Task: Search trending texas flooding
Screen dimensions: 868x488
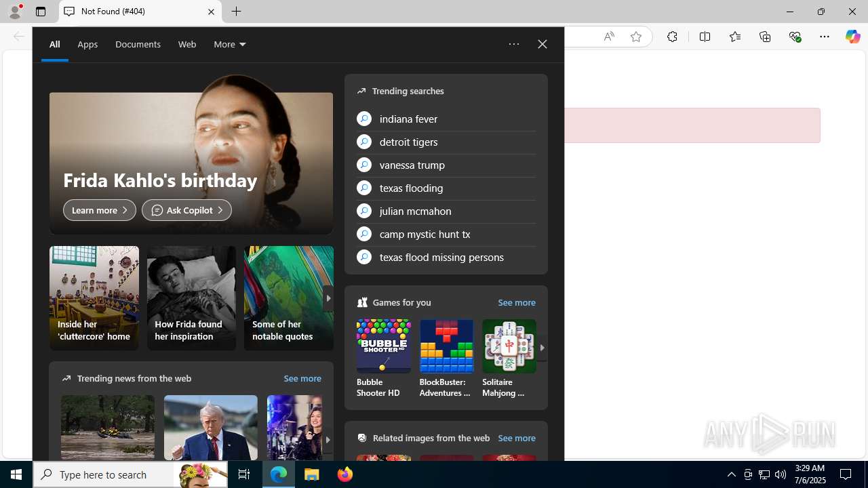Action: pyautogui.click(x=446, y=188)
